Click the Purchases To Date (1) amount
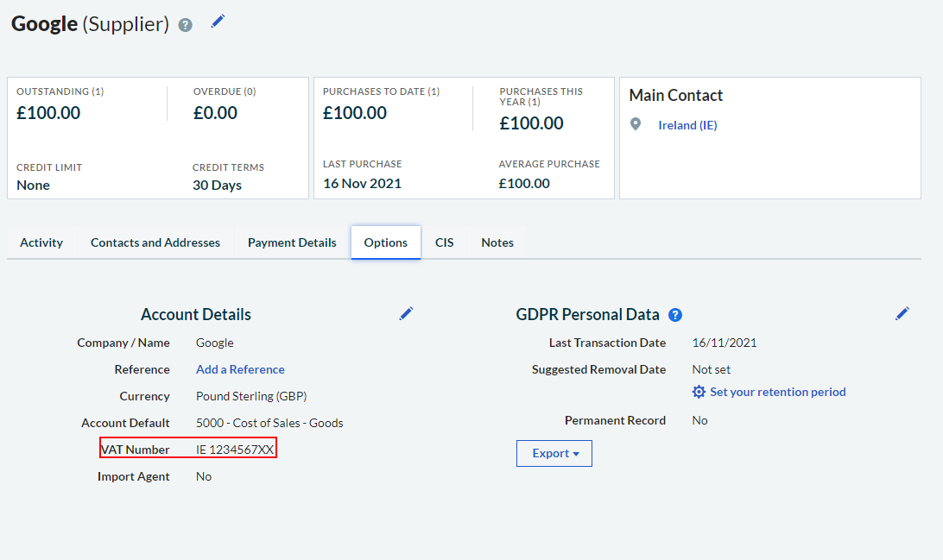The width and height of the screenshot is (943, 560). [x=355, y=112]
